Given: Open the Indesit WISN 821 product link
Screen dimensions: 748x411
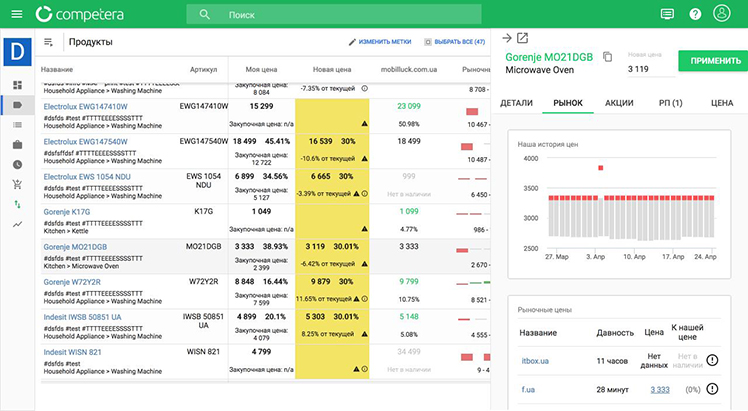Looking at the screenshot, I should coord(72,352).
